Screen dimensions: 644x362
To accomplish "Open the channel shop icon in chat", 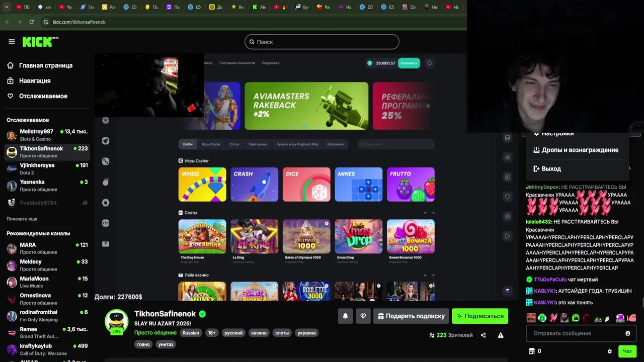I will [x=532, y=351].
